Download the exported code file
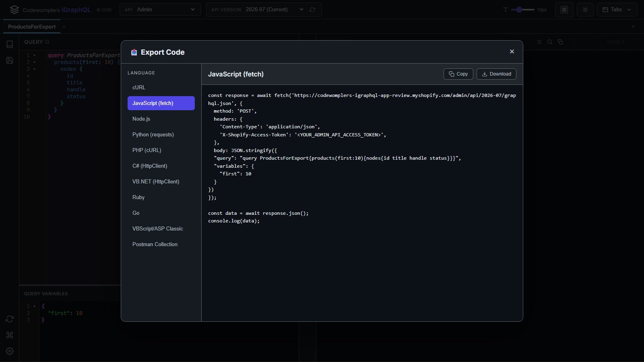This screenshot has height=362, width=644. tap(496, 74)
